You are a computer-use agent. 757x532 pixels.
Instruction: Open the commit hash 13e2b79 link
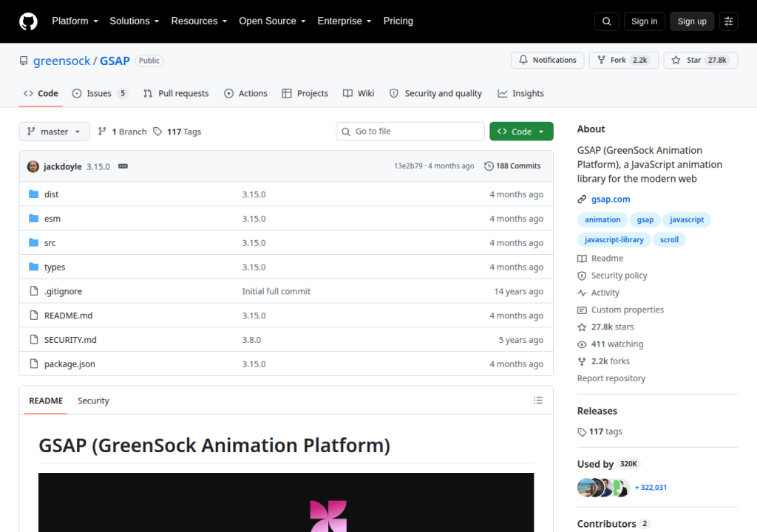point(408,166)
